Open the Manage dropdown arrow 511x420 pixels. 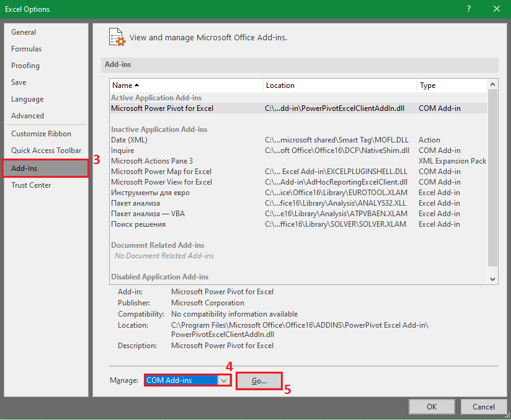pos(224,380)
